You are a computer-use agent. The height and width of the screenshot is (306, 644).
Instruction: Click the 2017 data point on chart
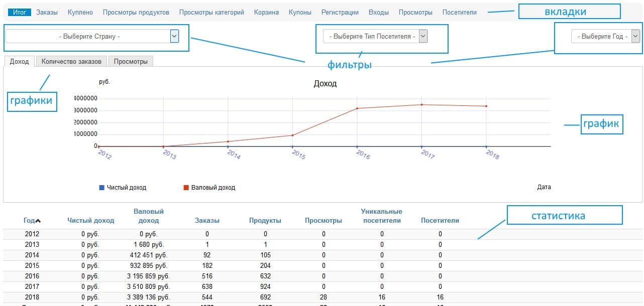coord(421,104)
